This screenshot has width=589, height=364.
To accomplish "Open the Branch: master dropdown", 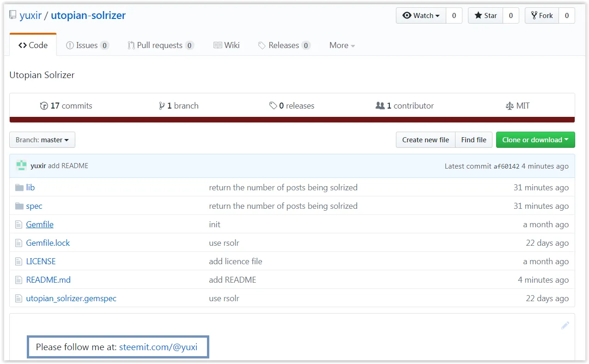I will (x=42, y=140).
